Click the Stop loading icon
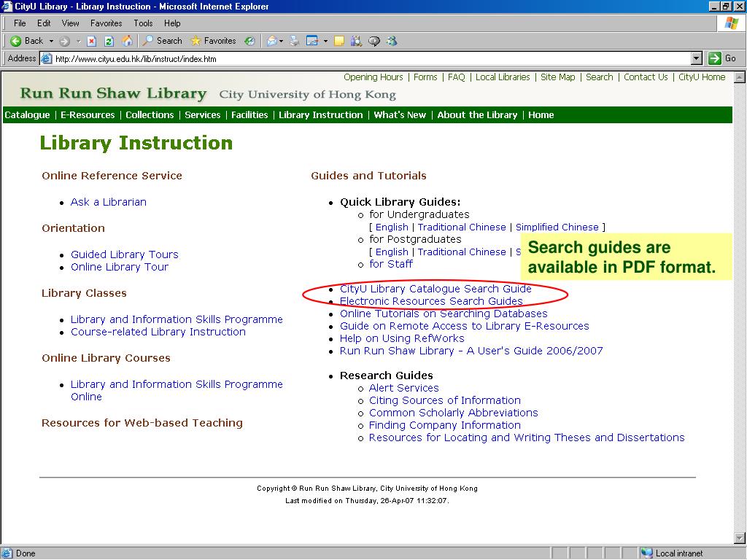747x560 pixels. 92,42
